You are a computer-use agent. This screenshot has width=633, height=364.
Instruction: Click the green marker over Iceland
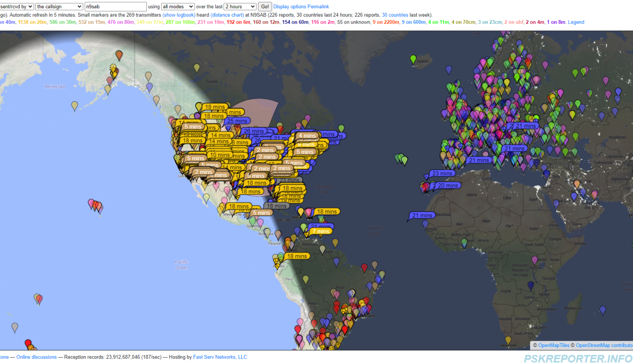coord(413,59)
